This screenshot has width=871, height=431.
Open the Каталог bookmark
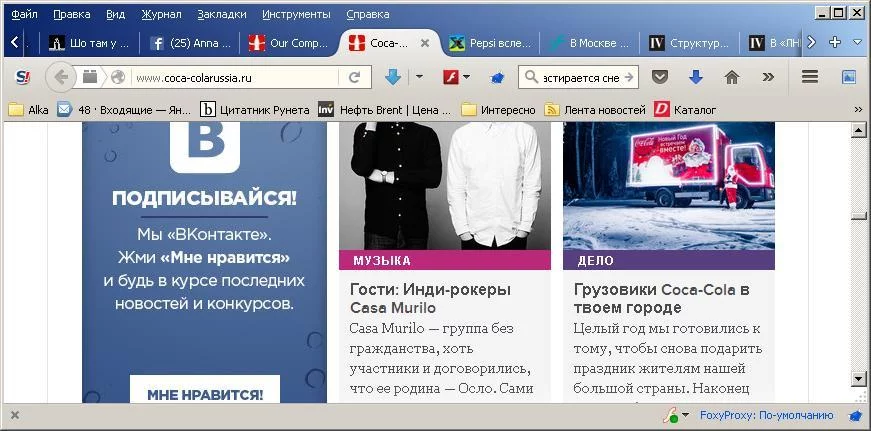tap(685, 110)
